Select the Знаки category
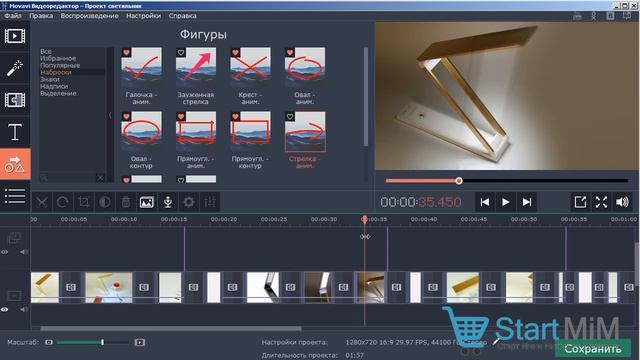 [50, 79]
